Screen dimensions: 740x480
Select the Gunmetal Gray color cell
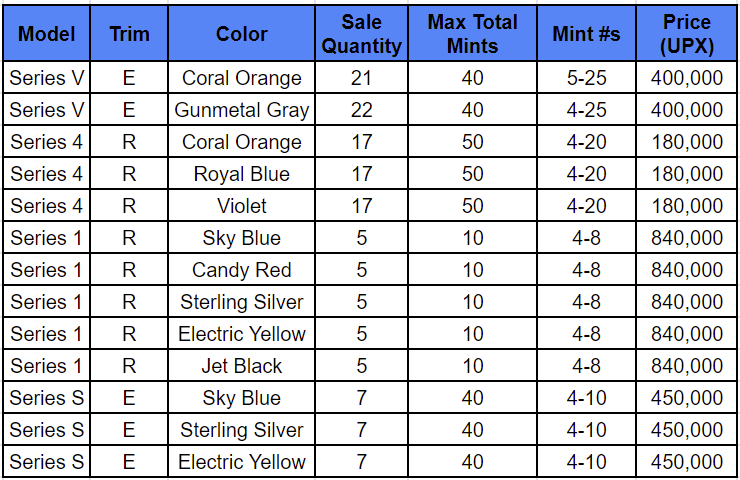[x=242, y=109]
